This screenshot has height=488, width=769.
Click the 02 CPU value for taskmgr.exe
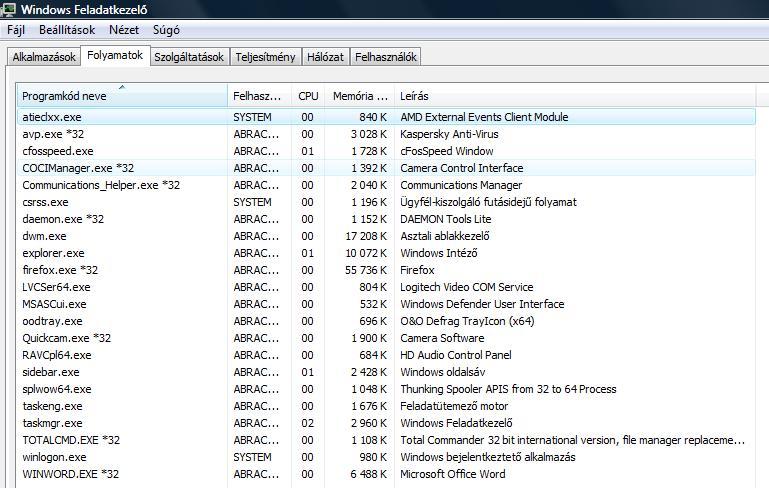[x=308, y=423]
